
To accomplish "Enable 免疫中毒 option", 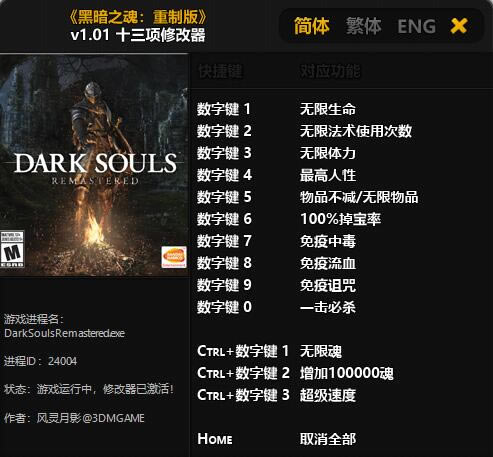I will (x=328, y=241).
